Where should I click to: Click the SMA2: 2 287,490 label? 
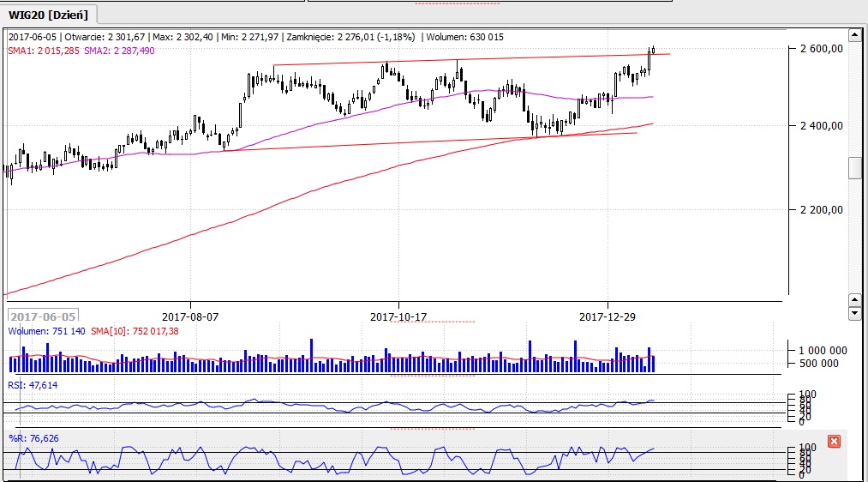(x=120, y=51)
